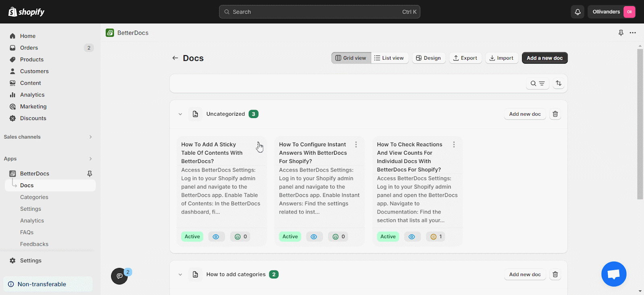This screenshot has width=644, height=295.
Task: Open the notifications bell
Action: [578, 12]
